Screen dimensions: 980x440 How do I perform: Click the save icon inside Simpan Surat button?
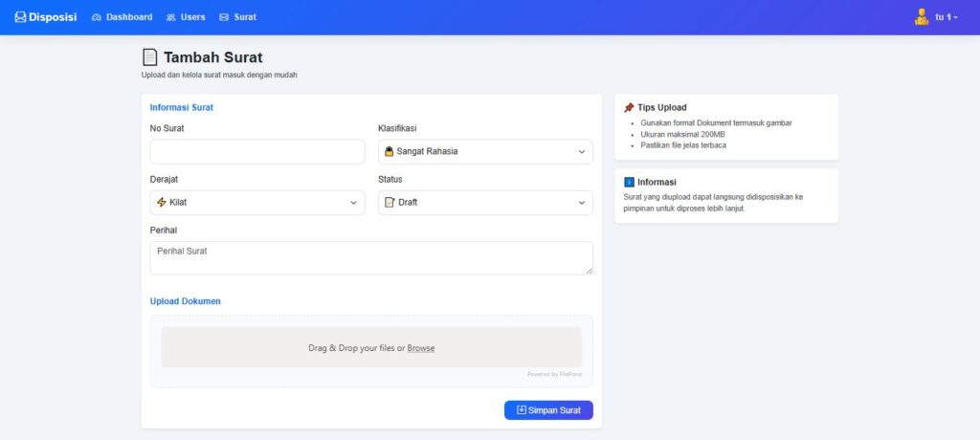point(522,410)
